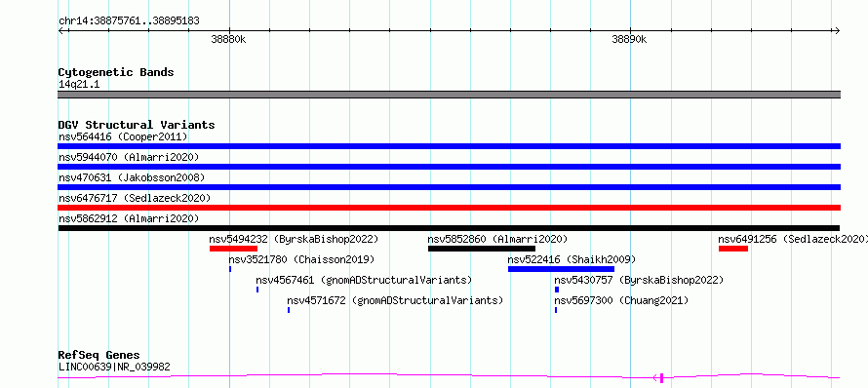
Task: Click the black nsv5862912 Almarri2020 variant bar
Action: point(449,228)
